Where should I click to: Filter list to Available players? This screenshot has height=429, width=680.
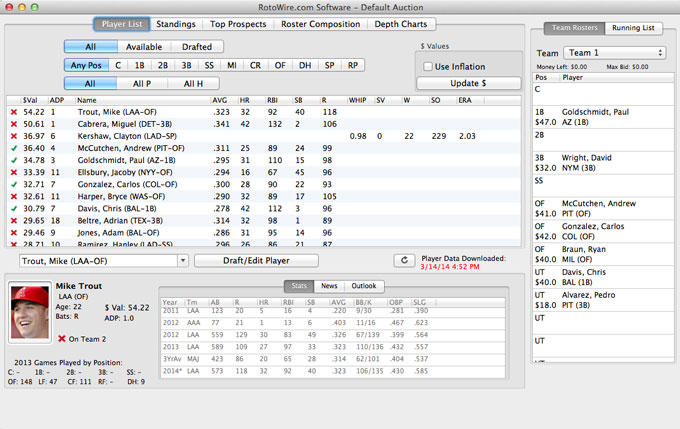144,46
